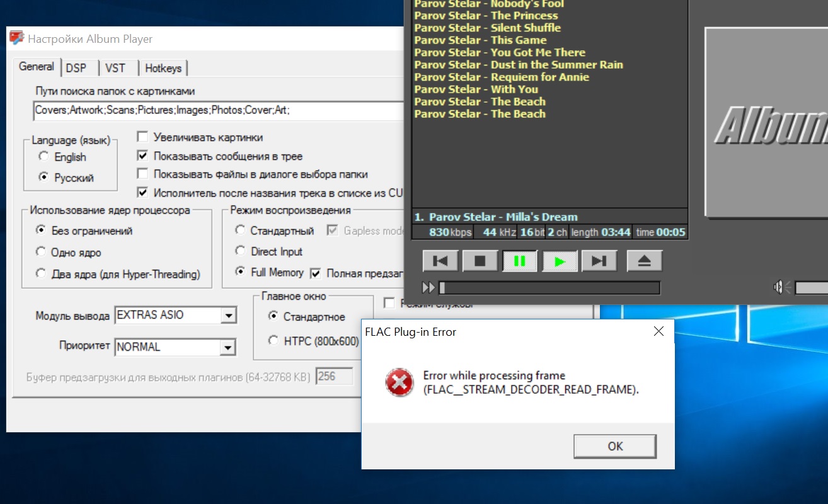Click the '16 bit' depth readout

[532, 232]
